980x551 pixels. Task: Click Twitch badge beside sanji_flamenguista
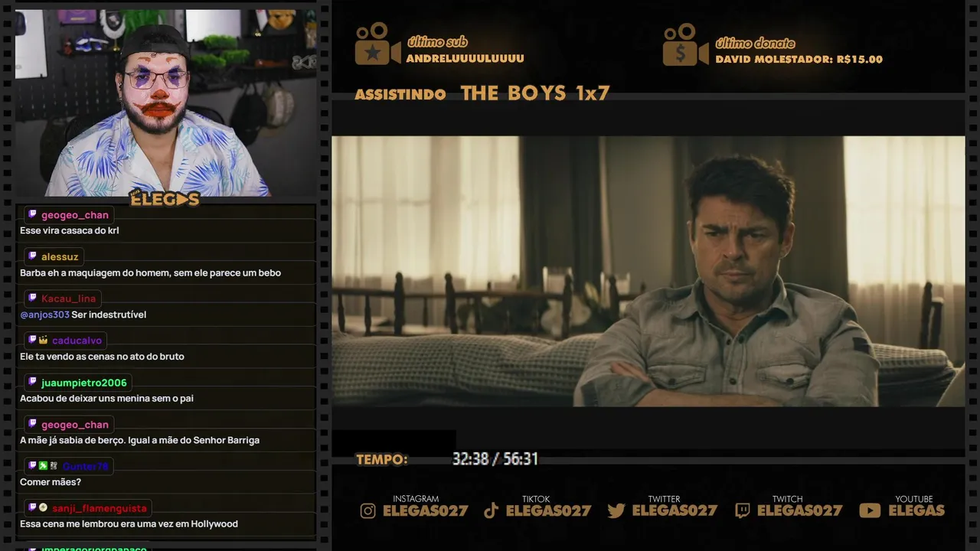tap(32, 507)
